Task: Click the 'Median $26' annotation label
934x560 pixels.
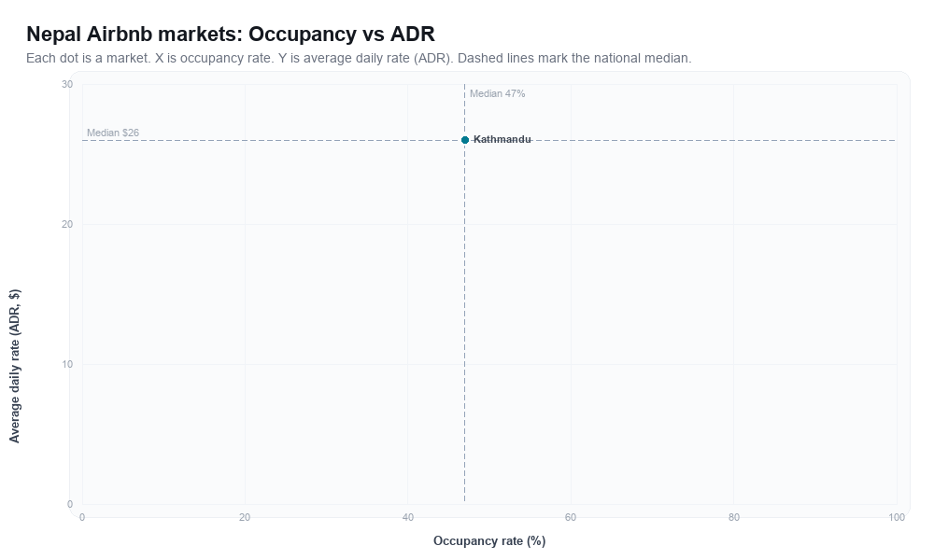Action: [113, 133]
